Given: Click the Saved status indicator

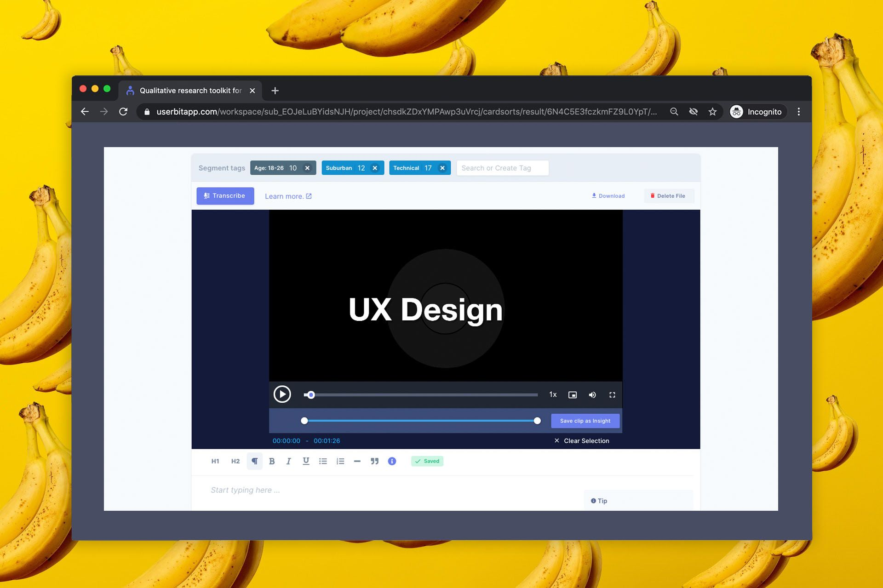Looking at the screenshot, I should 427,461.
